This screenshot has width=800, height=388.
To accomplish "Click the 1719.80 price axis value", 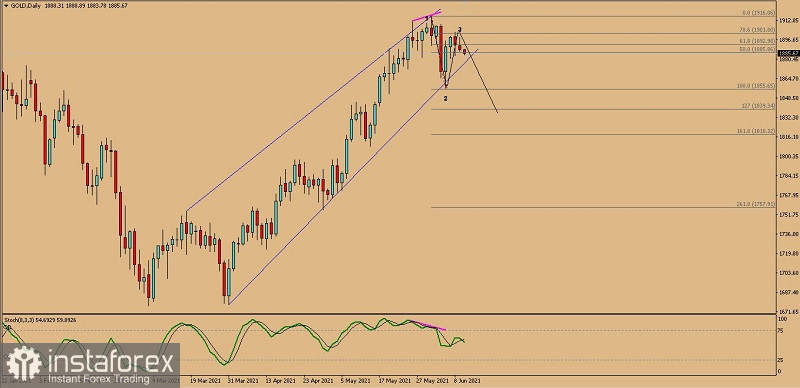I will [x=788, y=254].
